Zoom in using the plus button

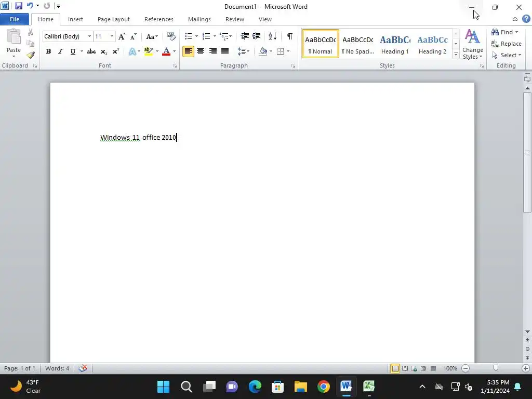tap(526, 368)
